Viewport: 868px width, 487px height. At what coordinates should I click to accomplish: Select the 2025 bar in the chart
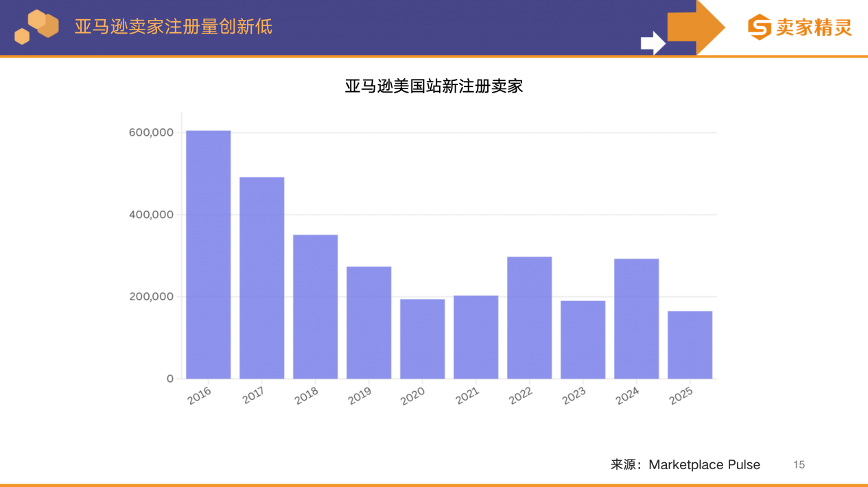(x=690, y=343)
